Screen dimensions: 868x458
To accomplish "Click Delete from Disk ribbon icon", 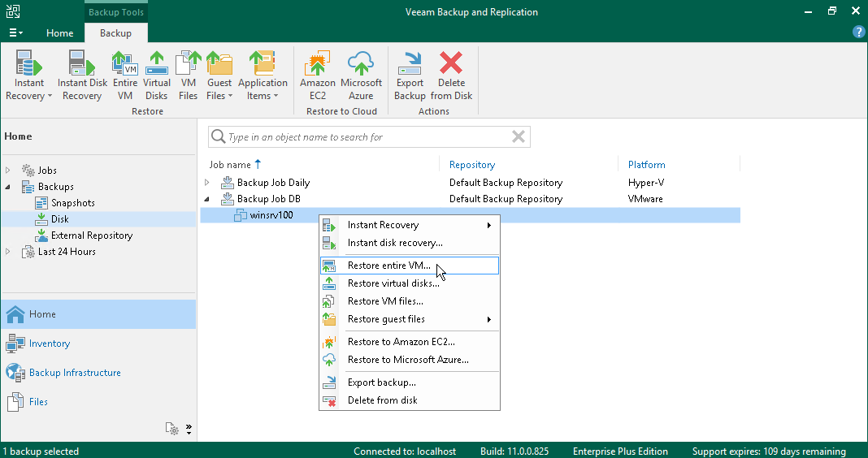I will click(x=451, y=76).
